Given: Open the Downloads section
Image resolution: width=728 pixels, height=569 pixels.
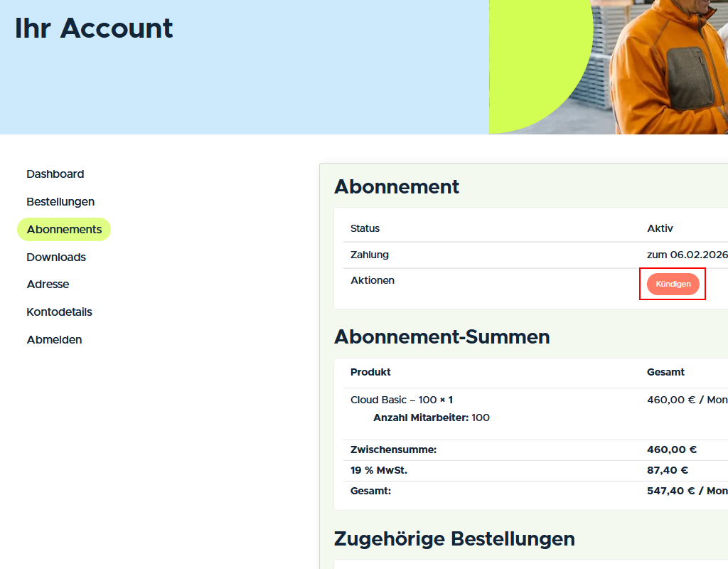Looking at the screenshot, I should click(55, 257).
